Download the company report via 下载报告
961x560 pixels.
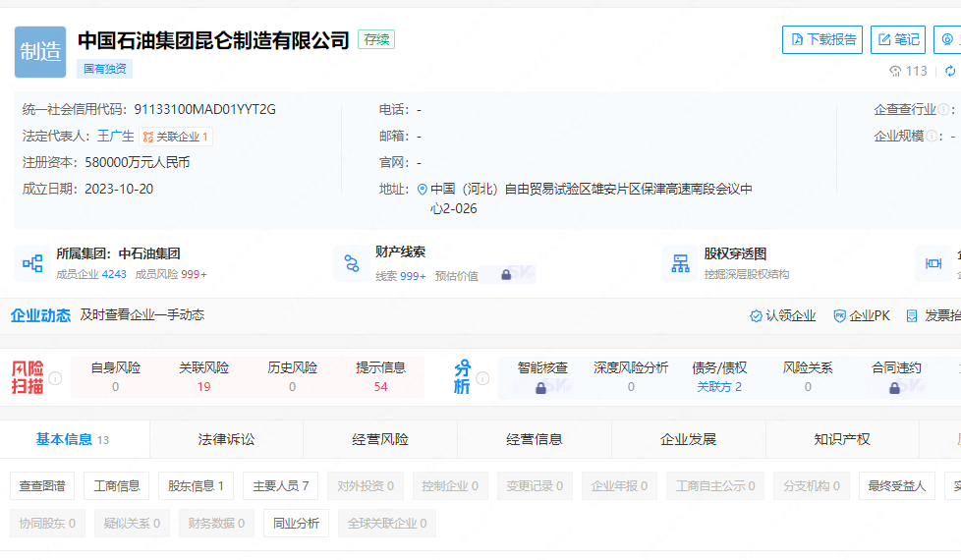click(822, 40)
